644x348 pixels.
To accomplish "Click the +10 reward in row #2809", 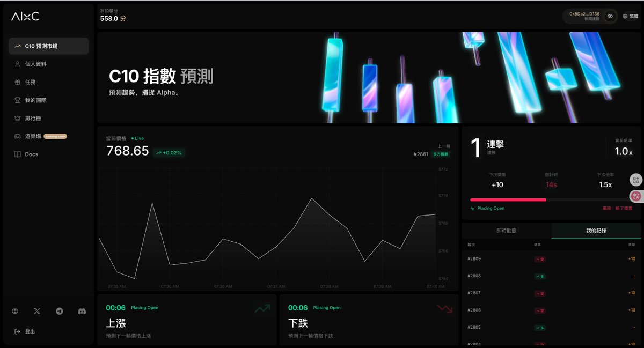I will 632,259.
